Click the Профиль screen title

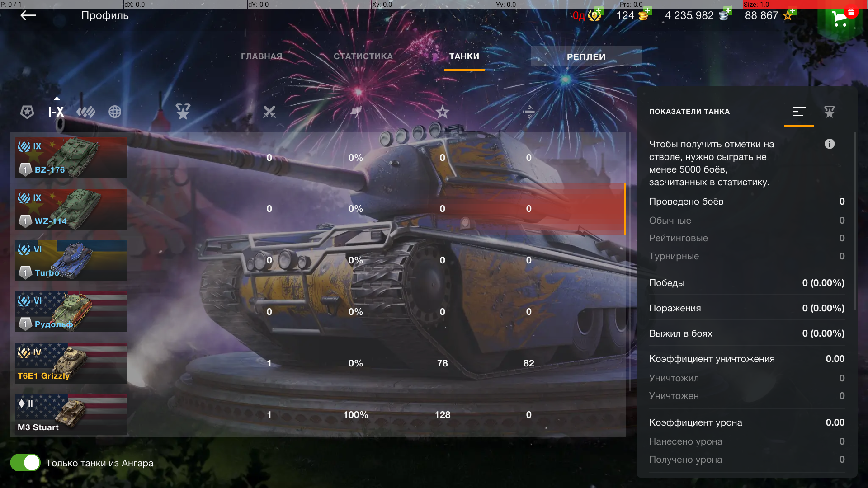pyautogui.click(x=105, y=15)
